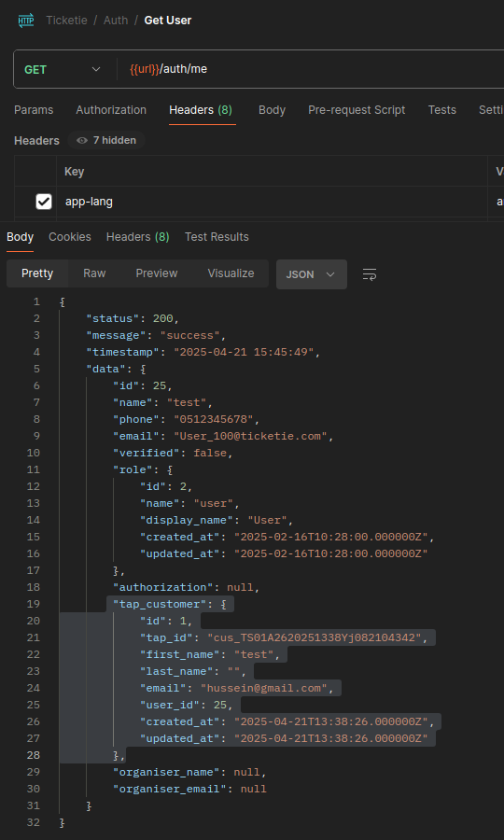Viewport: 504px width, 840px height.
Task: Open the GET method dropdown
Action: tap(63, 70)
